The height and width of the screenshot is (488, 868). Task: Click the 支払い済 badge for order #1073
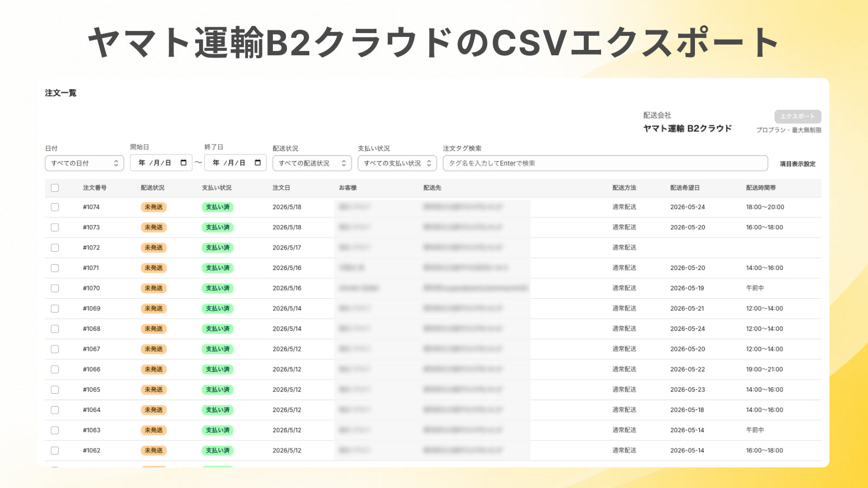tap(218, 227)
